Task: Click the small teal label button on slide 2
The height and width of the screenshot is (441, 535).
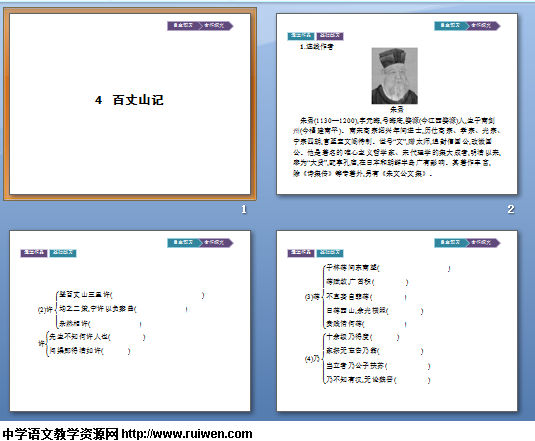Action: pyautogui.click(x=301, y=36)
